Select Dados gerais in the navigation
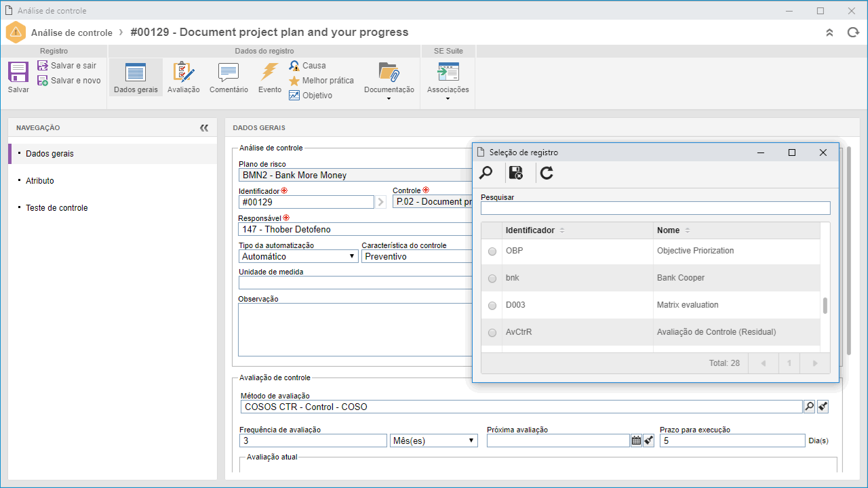 pos(113,154)
